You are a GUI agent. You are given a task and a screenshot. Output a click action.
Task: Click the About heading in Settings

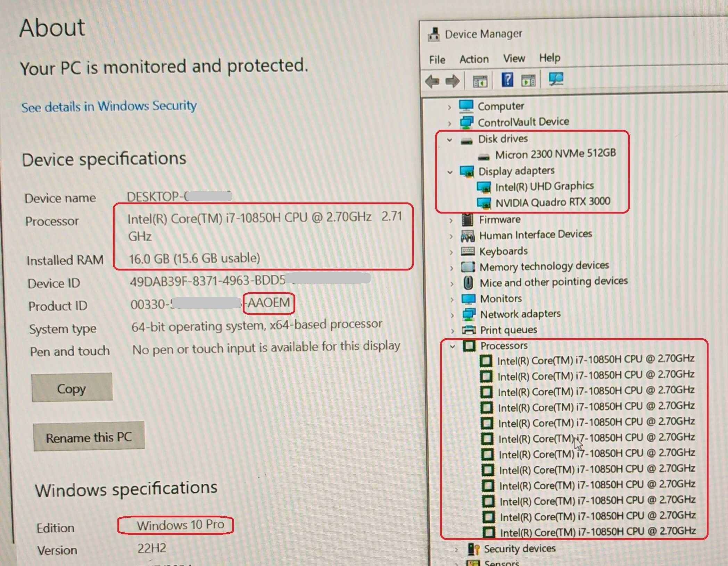[52, 28]
